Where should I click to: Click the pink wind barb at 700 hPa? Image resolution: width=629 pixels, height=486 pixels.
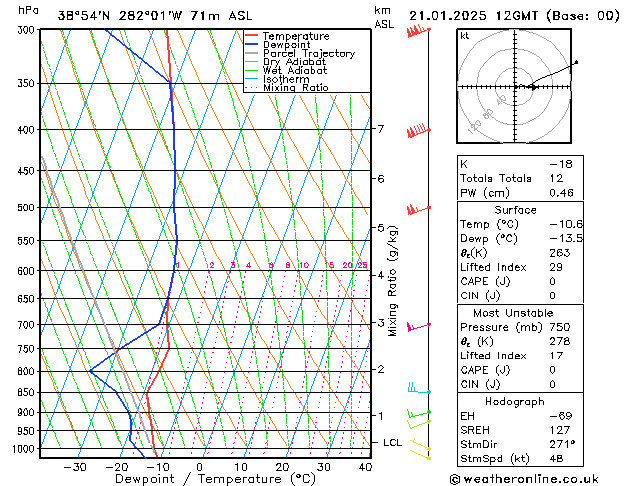[418, 326]
